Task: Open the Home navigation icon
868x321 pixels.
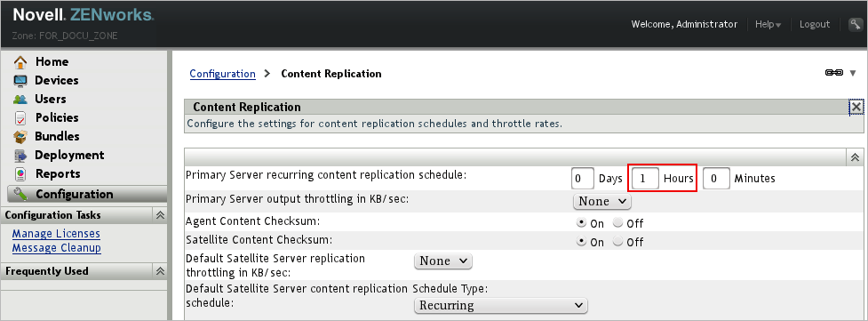Action: pos(20,62)
